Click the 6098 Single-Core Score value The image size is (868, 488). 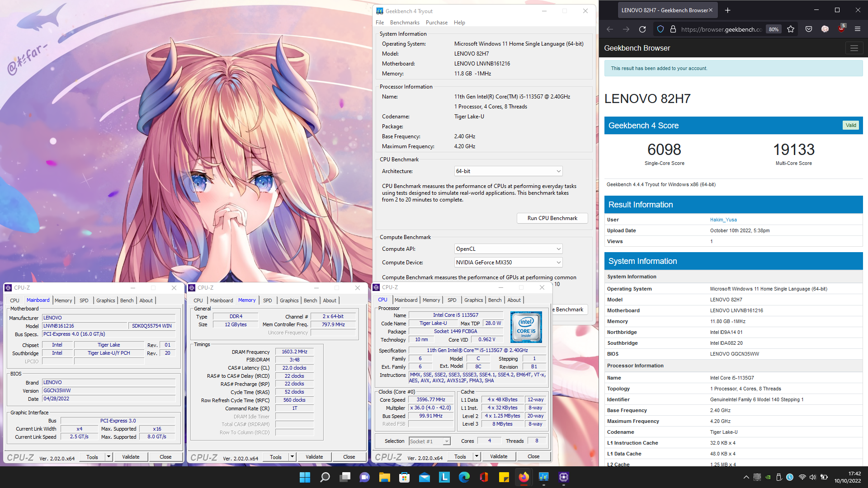(x=664, y=150)
